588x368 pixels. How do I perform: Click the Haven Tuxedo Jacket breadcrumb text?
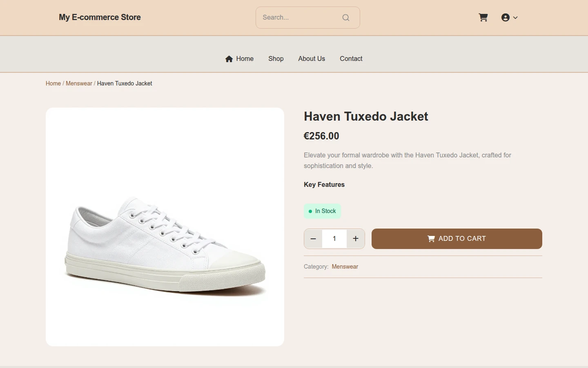[x=125, y=83]
